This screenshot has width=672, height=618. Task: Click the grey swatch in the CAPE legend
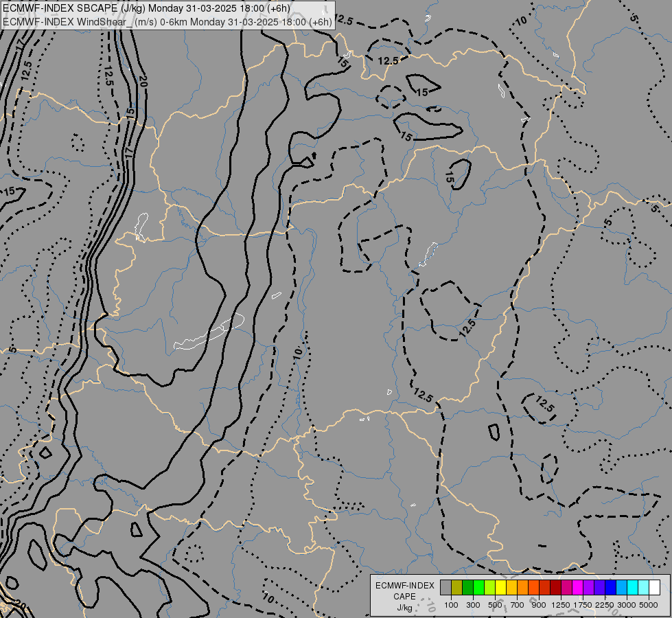click(445, 587)
